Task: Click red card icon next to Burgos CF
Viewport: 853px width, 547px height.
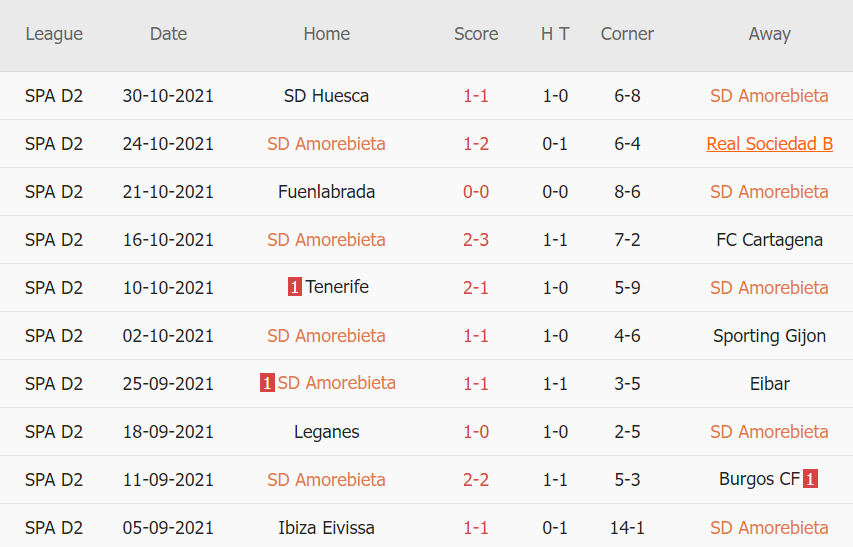Action: point(810,479)
